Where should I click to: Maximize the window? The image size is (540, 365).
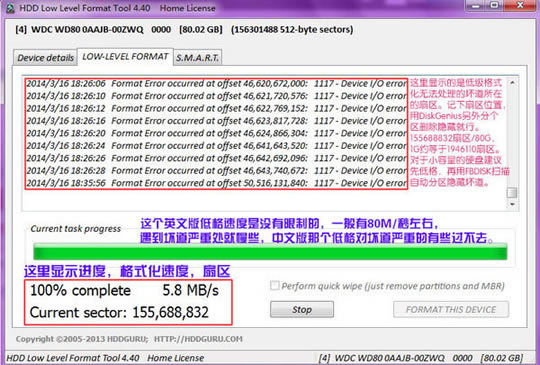[495, 6]
